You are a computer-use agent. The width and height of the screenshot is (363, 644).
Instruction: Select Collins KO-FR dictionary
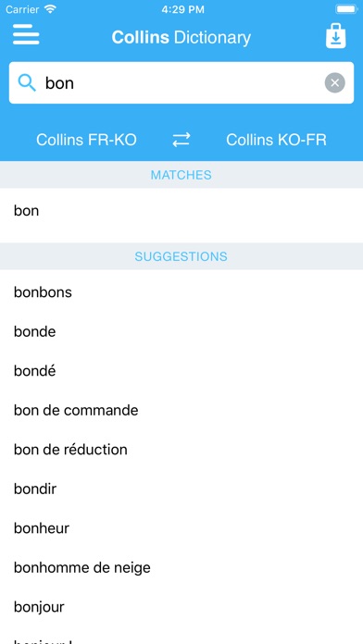(x=276, y=140)
